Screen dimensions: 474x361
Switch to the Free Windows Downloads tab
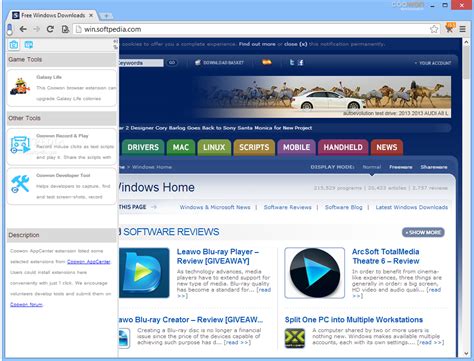point(53,15)
